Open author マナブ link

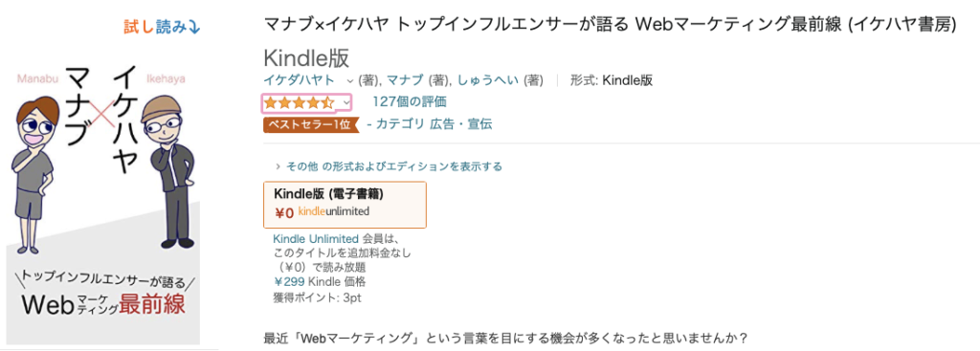point(406,80)
